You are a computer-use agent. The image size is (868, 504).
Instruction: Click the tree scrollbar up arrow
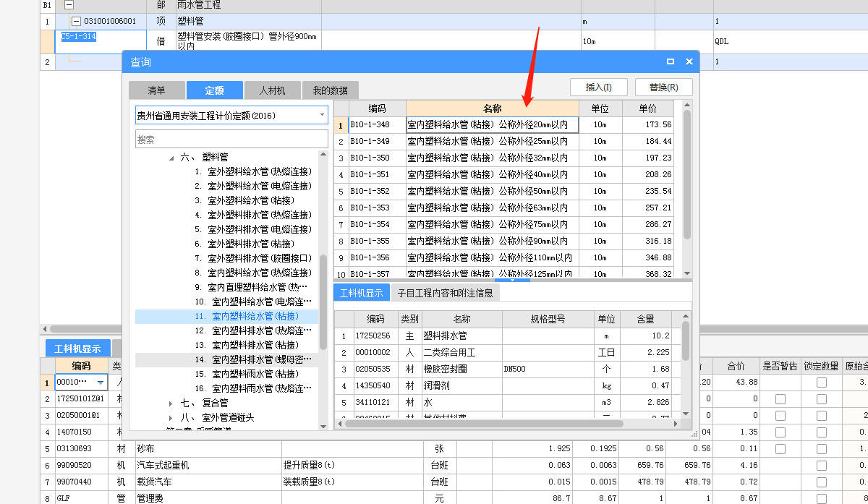click(323, 155)
